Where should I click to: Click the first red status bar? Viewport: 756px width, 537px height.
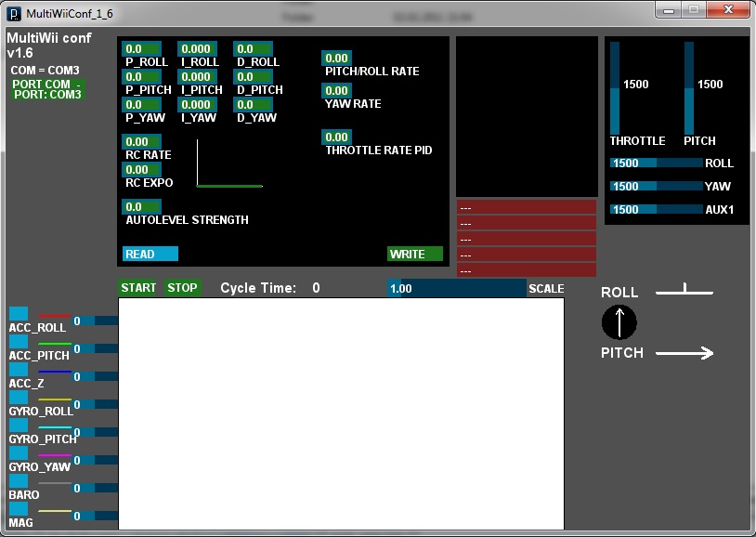coord(527,208)
